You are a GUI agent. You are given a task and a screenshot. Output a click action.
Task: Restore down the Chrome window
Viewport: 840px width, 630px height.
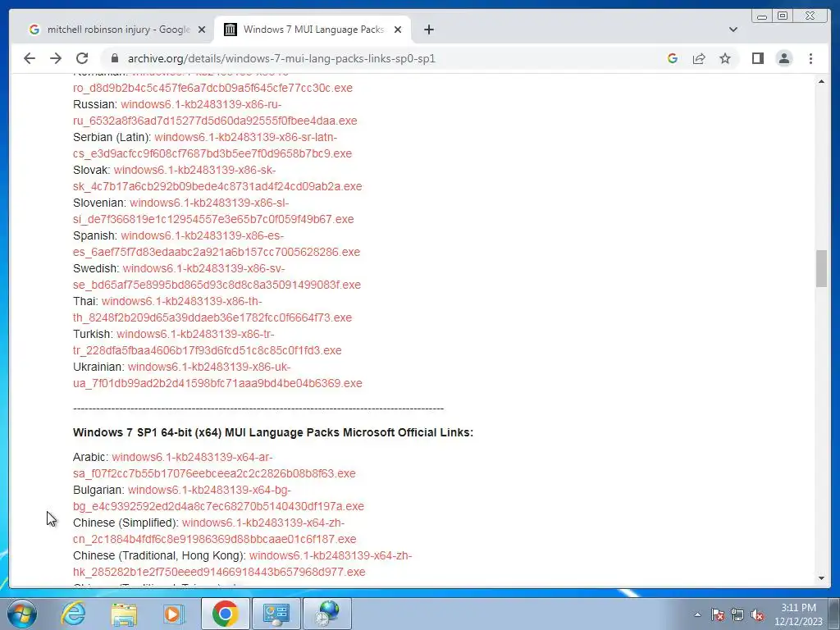pyautogui.click(x=783, y=16)
